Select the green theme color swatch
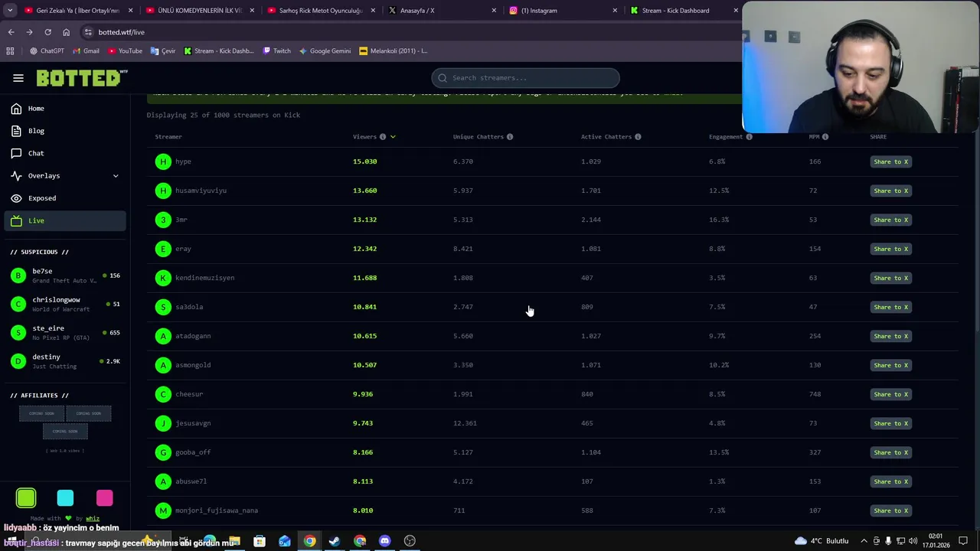Viewport: 980px width, 551px height. [x=26, y=498]
